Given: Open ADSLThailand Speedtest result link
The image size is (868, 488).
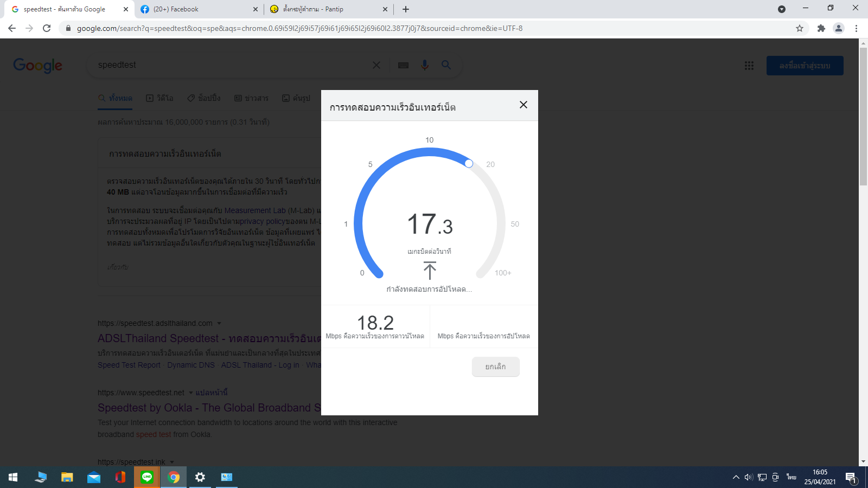Looking at the screenshot, I should coord(209,338).
